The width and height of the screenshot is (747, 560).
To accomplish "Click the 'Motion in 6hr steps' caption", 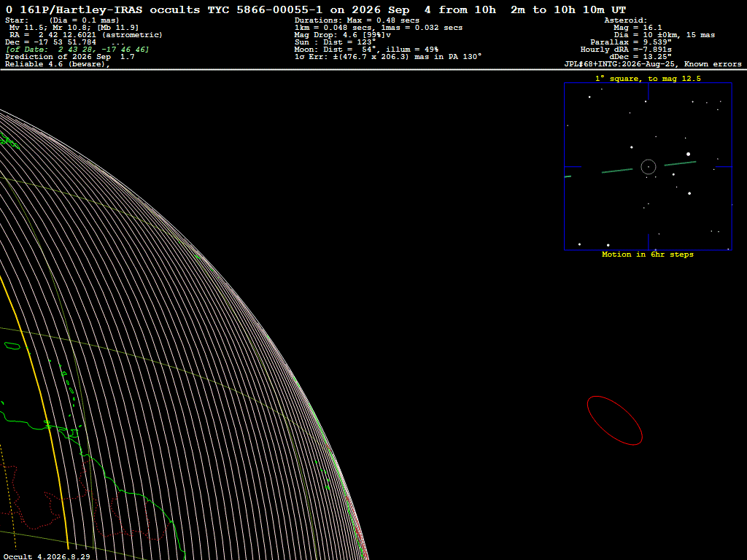I will point(648,254).
